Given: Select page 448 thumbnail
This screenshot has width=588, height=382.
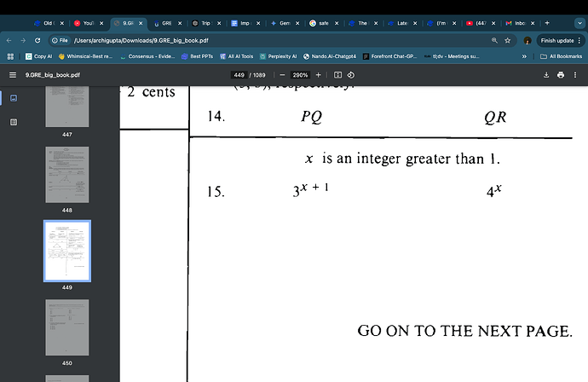Looking at the screenshot, I should tap(67, 175).
